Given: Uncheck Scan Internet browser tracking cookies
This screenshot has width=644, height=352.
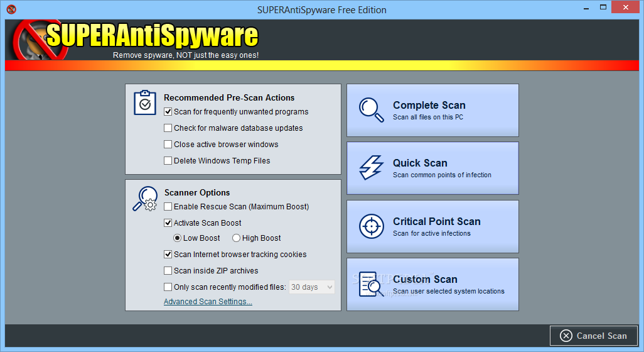Looking at the screenshot, I should [168, 254].
